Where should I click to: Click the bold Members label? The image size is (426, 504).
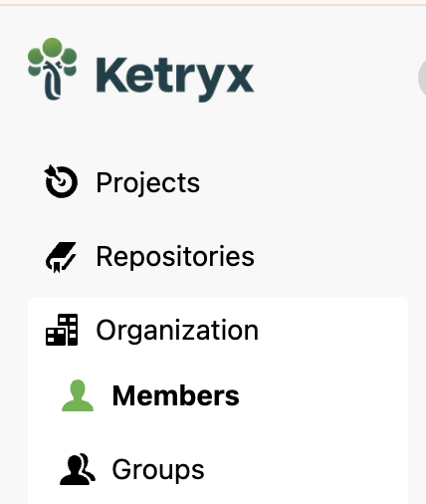tap(176, 395)
